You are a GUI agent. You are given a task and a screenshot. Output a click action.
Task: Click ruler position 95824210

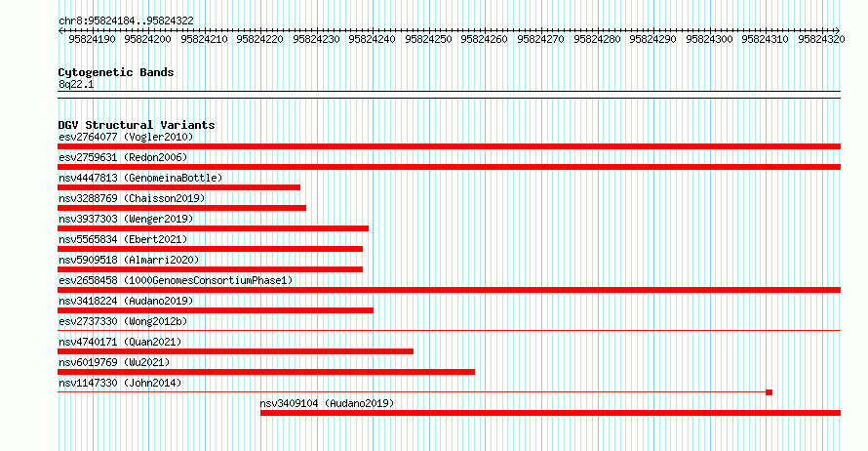tap(204, 39)
